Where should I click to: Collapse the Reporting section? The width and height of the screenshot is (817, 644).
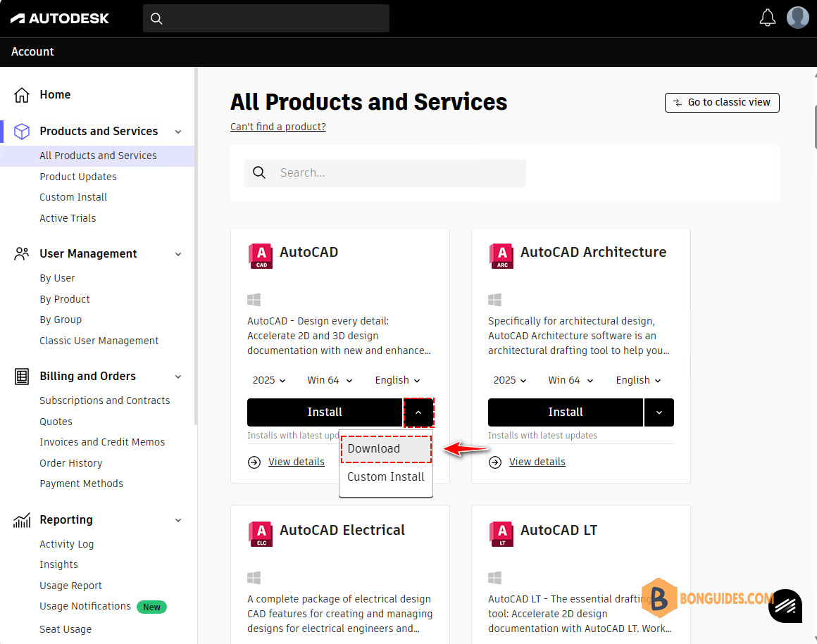coord(178,520)
